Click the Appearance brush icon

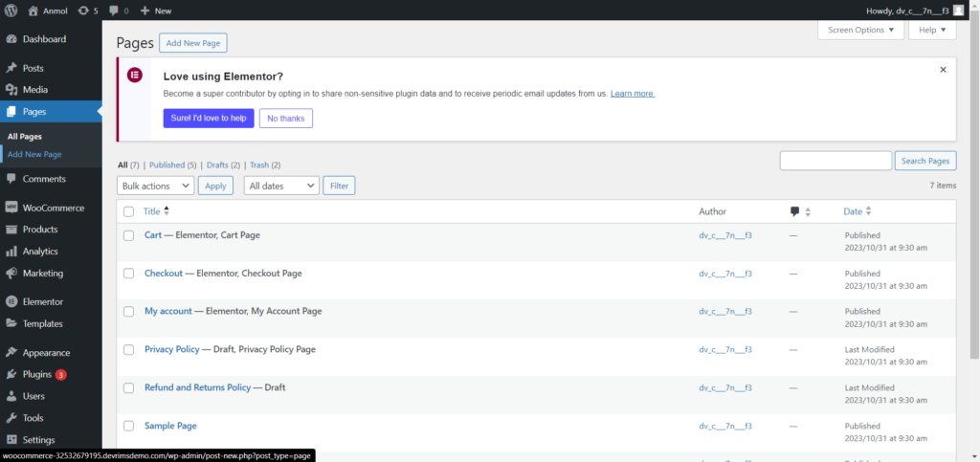pos(11,352)
